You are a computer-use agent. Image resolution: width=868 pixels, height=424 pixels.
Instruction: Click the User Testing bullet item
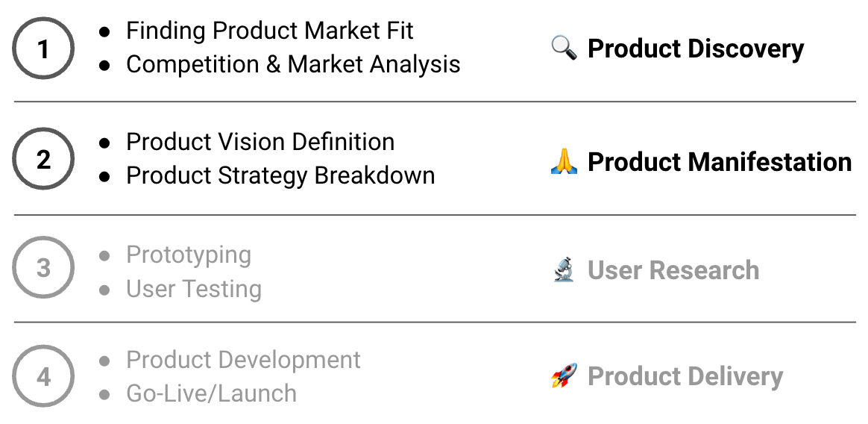coord(193,289)
